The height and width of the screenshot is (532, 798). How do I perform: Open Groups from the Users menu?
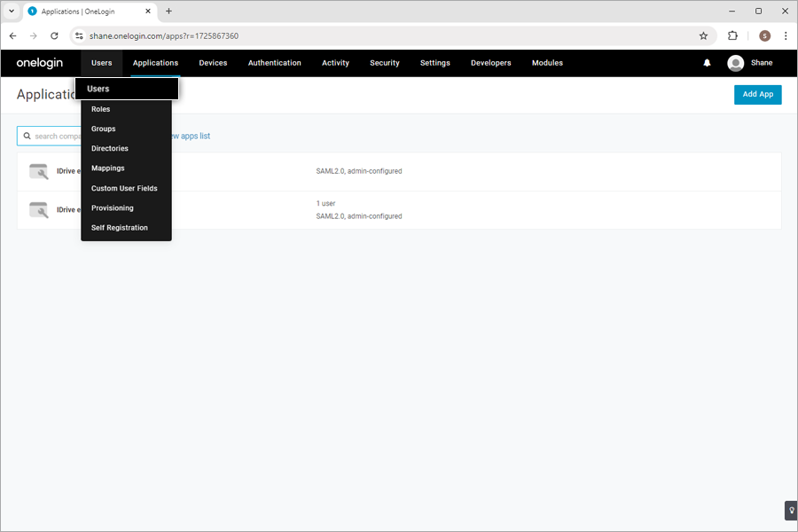(126, 129)
